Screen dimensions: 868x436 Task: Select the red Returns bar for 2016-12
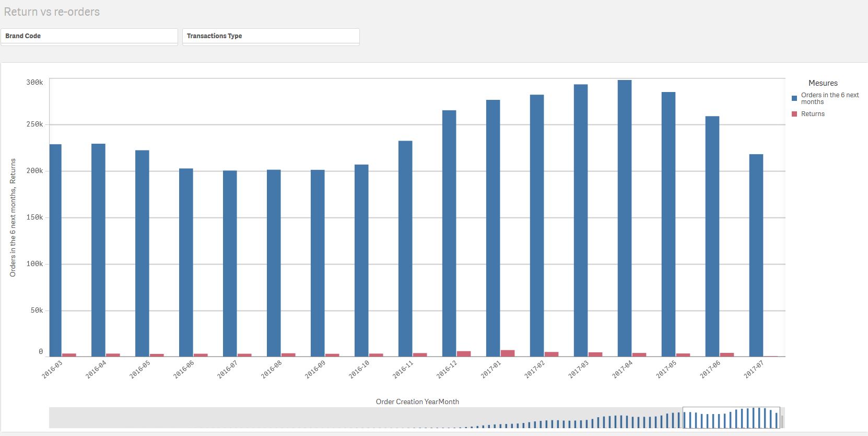point(464,354)
